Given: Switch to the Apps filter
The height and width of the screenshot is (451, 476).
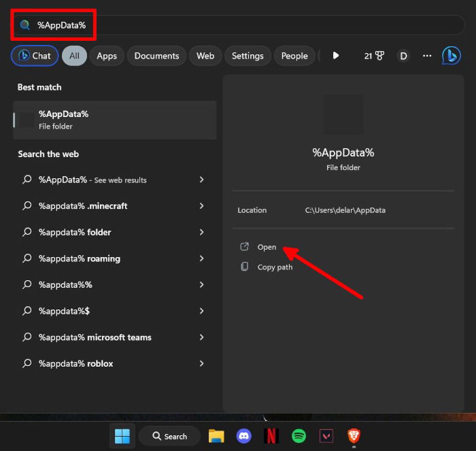Looking at the screenshot, I should (x=107, y=56).
